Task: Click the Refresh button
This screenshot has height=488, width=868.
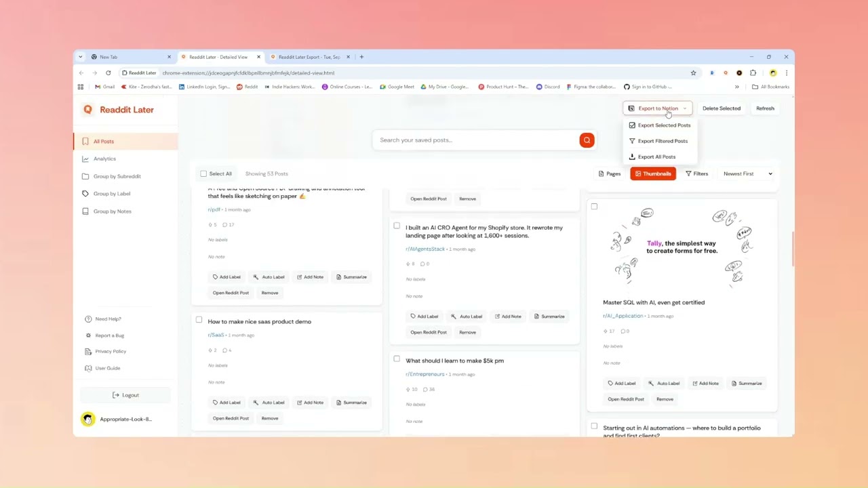Action: [765, 108]
